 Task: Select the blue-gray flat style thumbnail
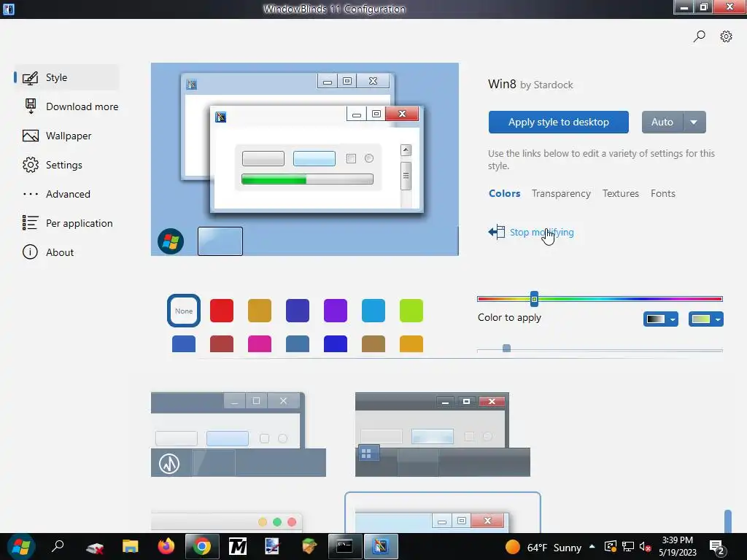click(x=239, y=435)
